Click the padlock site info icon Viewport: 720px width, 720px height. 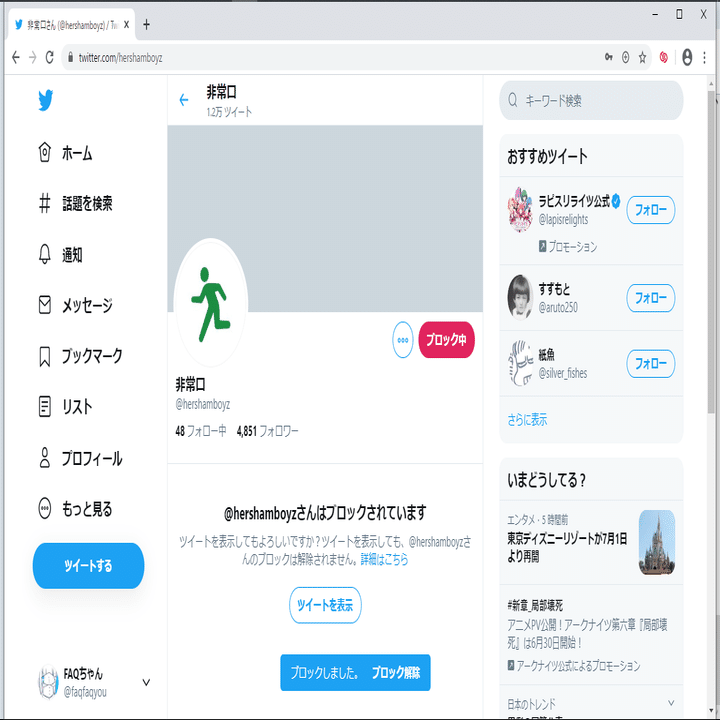(70, 57)
